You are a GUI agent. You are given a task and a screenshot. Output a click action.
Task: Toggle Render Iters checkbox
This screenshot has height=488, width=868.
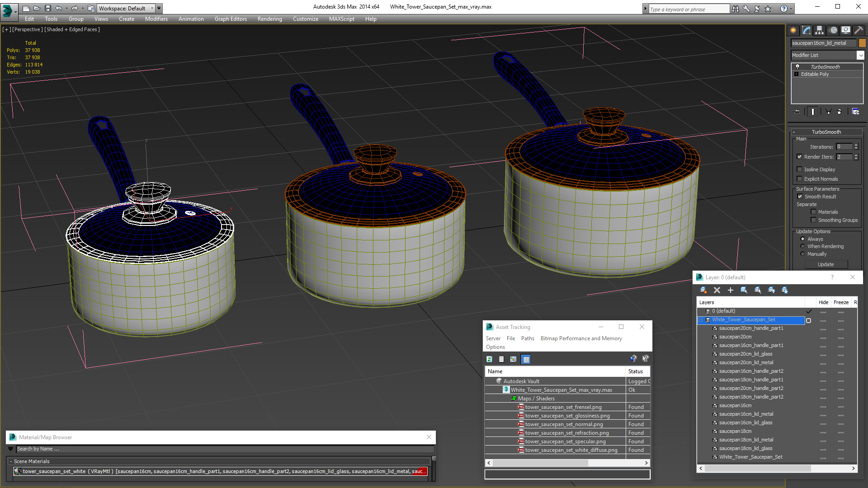coord(799,157)
